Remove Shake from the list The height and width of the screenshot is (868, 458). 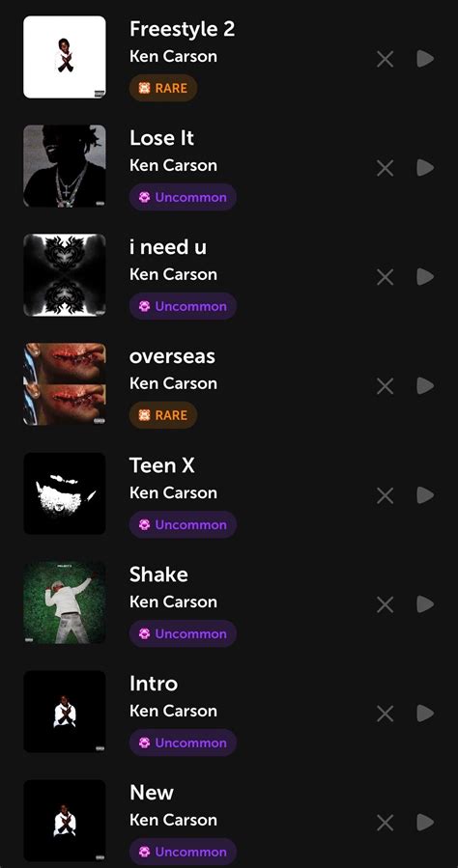385,604
